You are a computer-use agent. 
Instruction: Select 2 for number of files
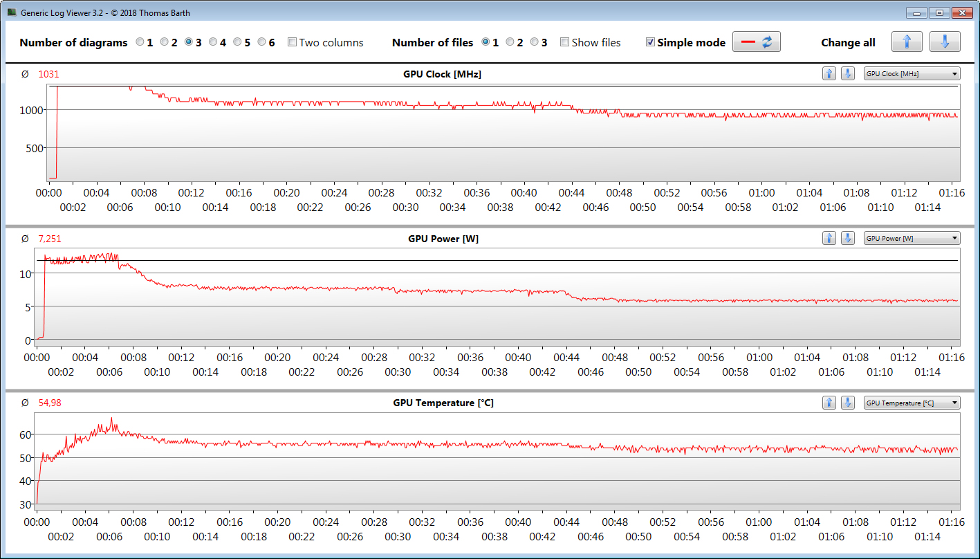[x=510, y=42]
